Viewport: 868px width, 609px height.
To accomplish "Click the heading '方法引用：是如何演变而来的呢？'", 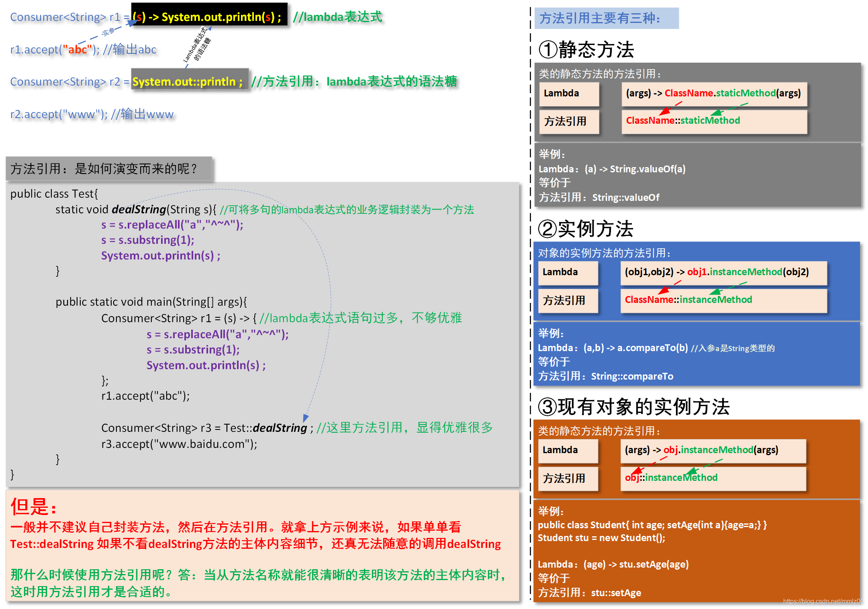I will pyautogui.click(x=109, y=169).
